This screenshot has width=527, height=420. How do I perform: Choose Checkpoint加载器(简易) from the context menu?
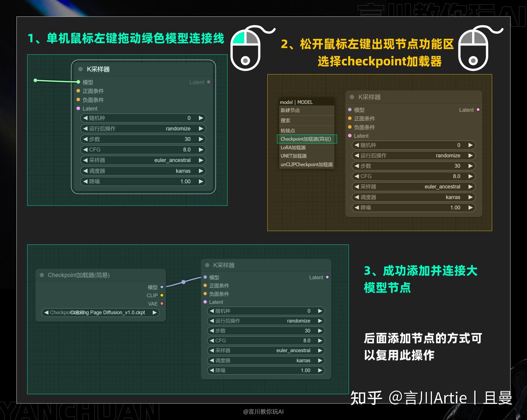[x=307, y=139]
